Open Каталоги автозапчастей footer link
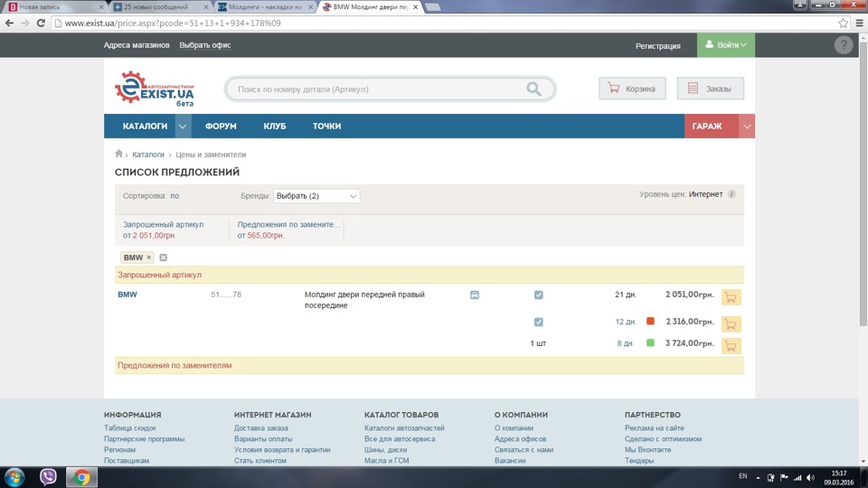This screenshot has height=488, width=868. (404, 427)
